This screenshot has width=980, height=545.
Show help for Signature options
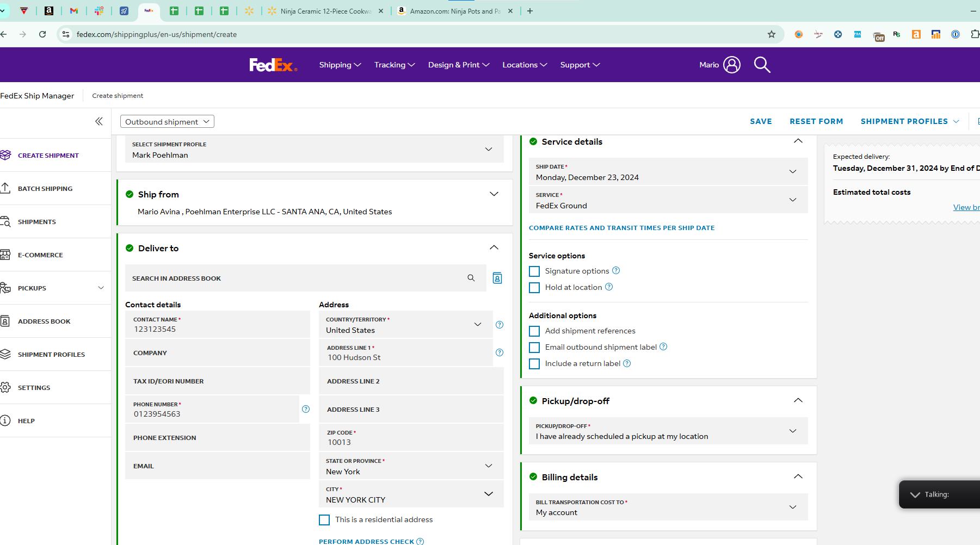[616, 270]
